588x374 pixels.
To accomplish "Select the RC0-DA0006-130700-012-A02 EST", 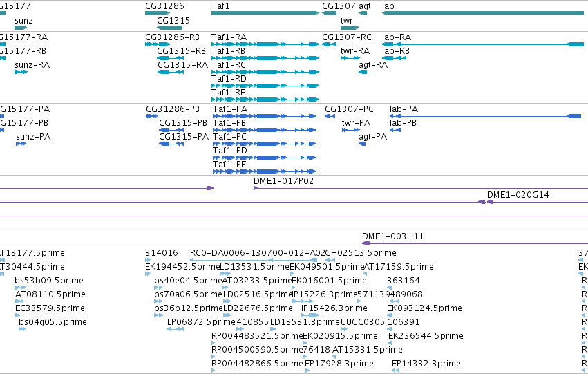I will pyautogui.click(x=254, y=260).
